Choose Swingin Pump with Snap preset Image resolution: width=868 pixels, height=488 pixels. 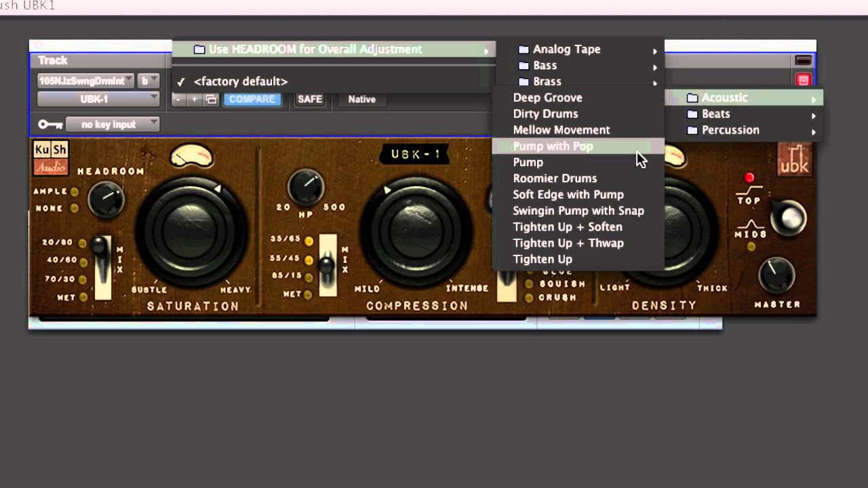pos(578,211)
